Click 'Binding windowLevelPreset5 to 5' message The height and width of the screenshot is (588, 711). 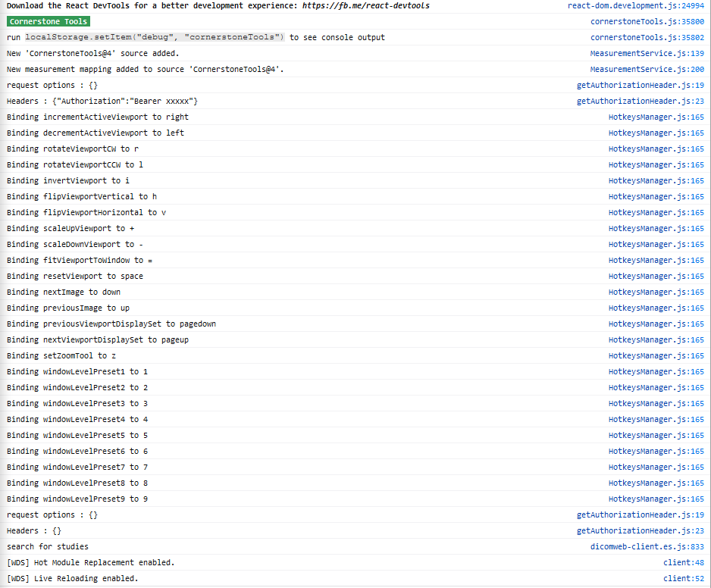point(77,435)
